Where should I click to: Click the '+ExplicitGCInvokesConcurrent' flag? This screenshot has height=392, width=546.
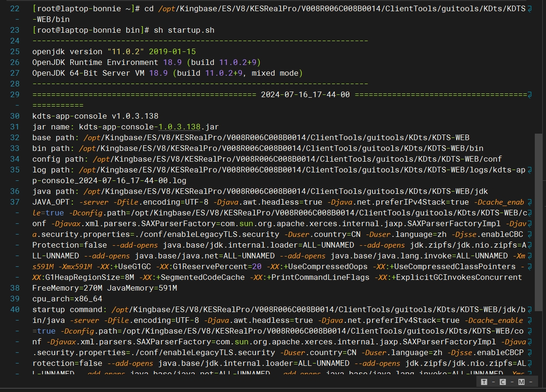pyautogui.click(x=456, y=278)
